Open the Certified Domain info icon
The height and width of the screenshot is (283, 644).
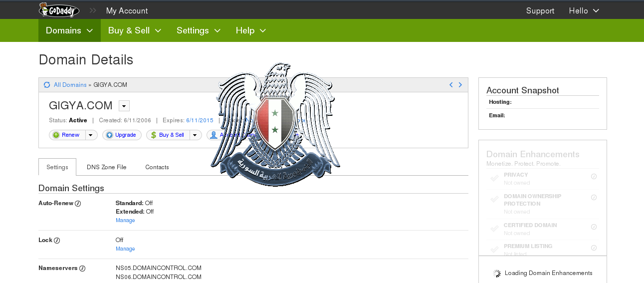[x=594, y=227]
